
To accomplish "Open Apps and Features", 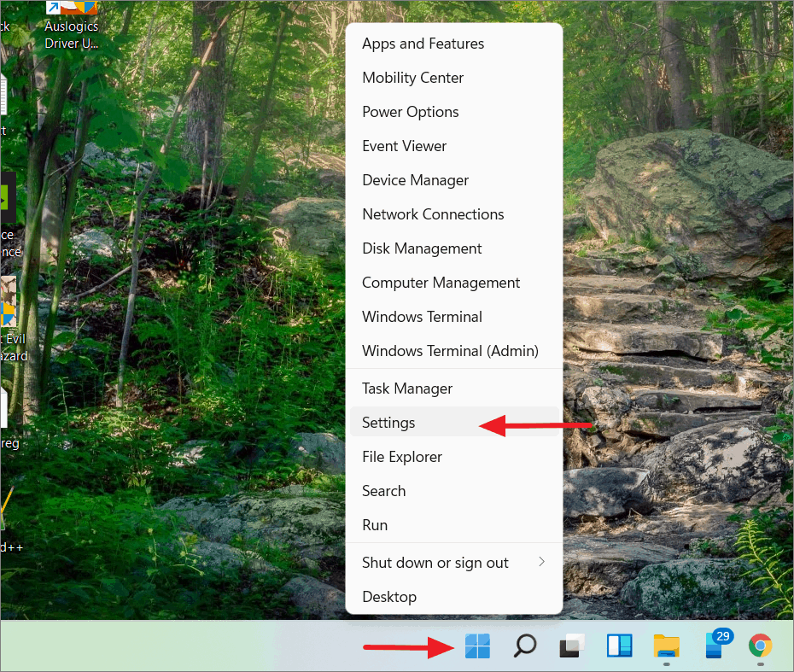I will pos(423,44).
